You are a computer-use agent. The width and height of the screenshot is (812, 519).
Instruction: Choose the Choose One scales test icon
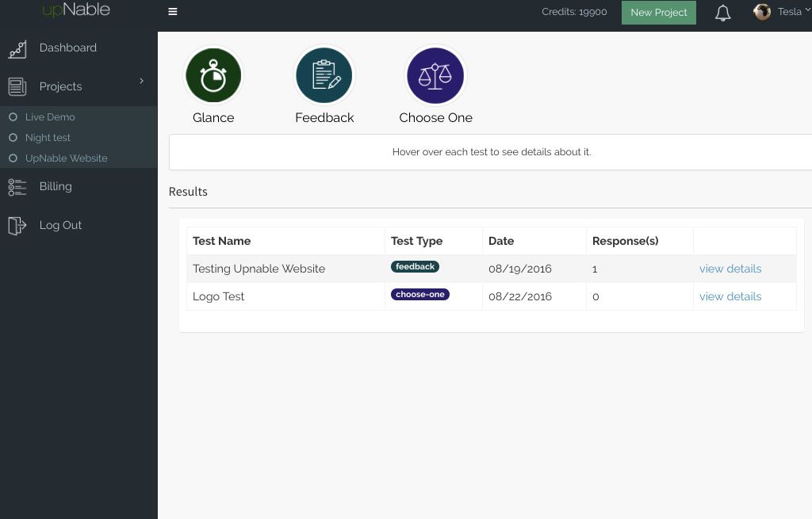435,74
